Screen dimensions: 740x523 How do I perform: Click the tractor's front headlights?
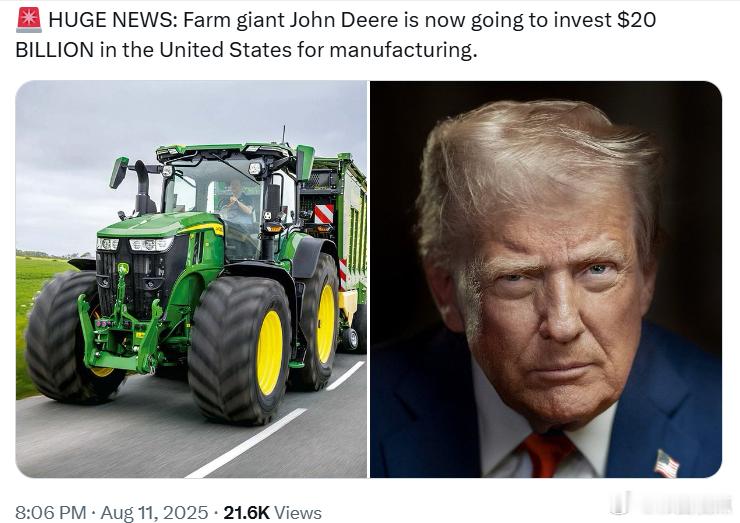point(135,244)
